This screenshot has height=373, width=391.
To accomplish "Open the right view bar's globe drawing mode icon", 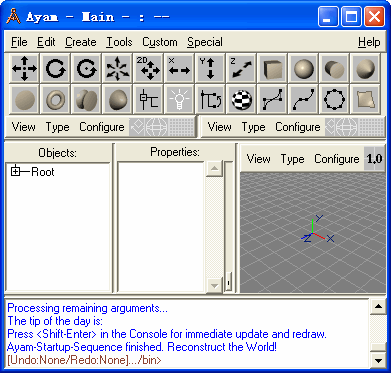I will pyautogui.click(x=348, y=127).
